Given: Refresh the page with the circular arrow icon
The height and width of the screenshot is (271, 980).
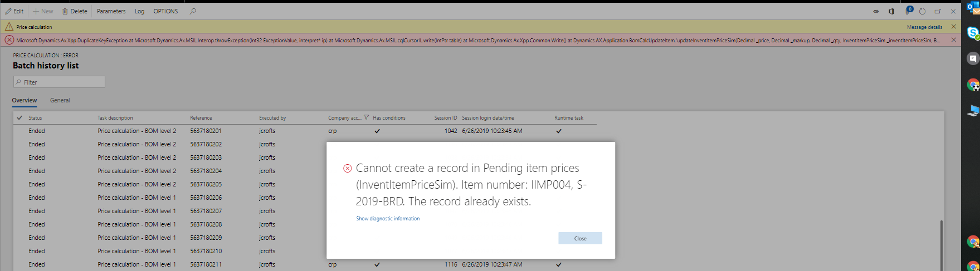Looking at the screenshot, I should pos(923,11).
